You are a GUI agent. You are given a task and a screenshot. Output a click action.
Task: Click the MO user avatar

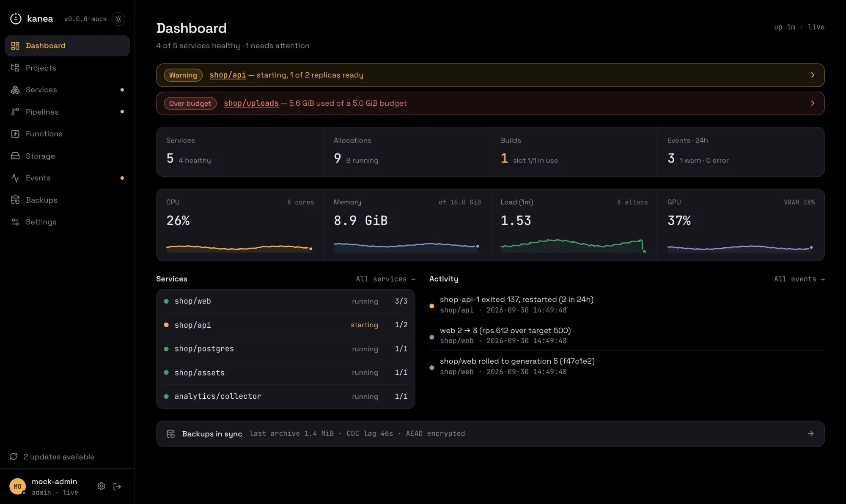click(17, 487)
